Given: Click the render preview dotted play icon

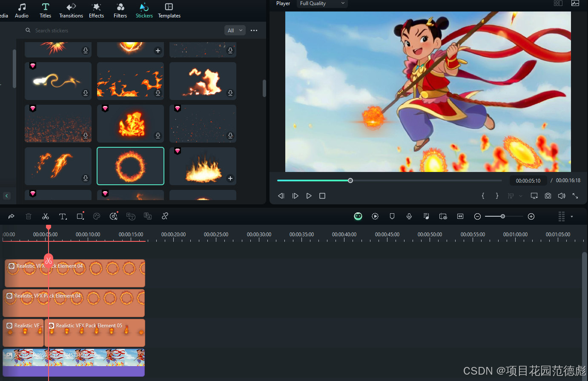Looking at the screenshot, I should click(375, 216).
